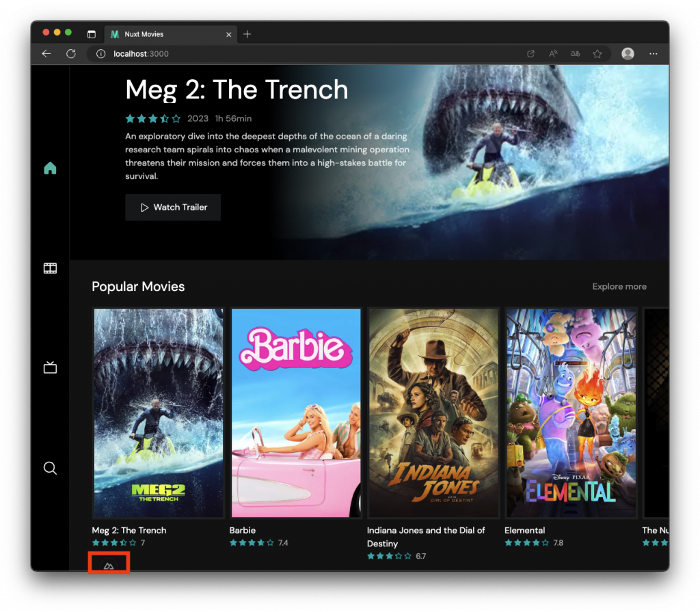Open the browser profile avatar
Image resolution: width=700 pixels, height=612 pixels.
point(628,53)
